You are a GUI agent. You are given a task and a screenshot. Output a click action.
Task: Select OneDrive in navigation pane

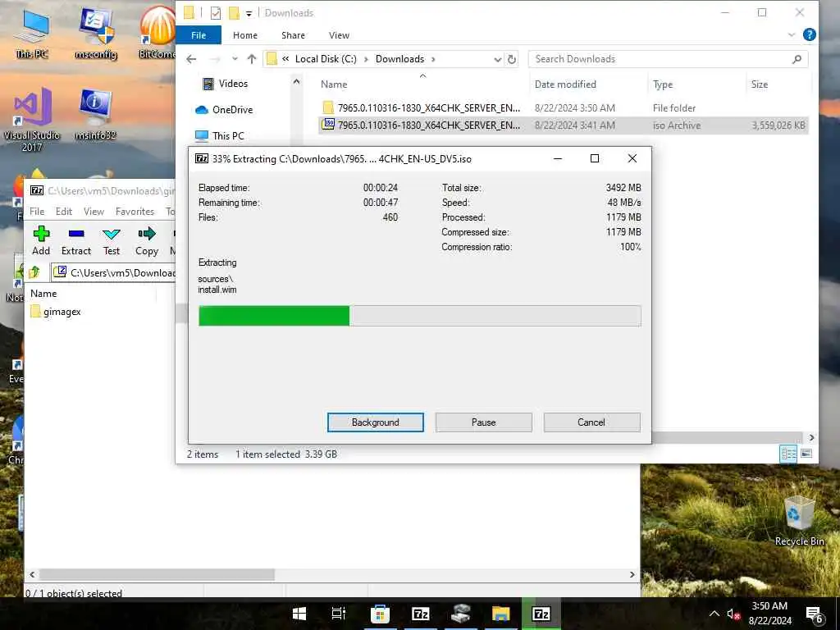[224, 110]
